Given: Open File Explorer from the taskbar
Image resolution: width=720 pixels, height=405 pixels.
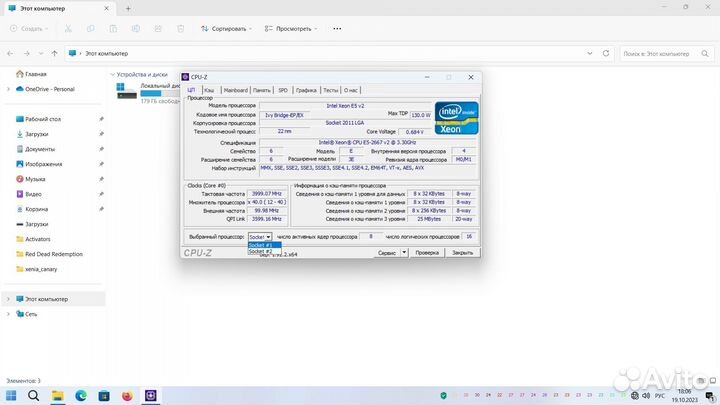Looking at the screenshot, I should click(57, 395).
